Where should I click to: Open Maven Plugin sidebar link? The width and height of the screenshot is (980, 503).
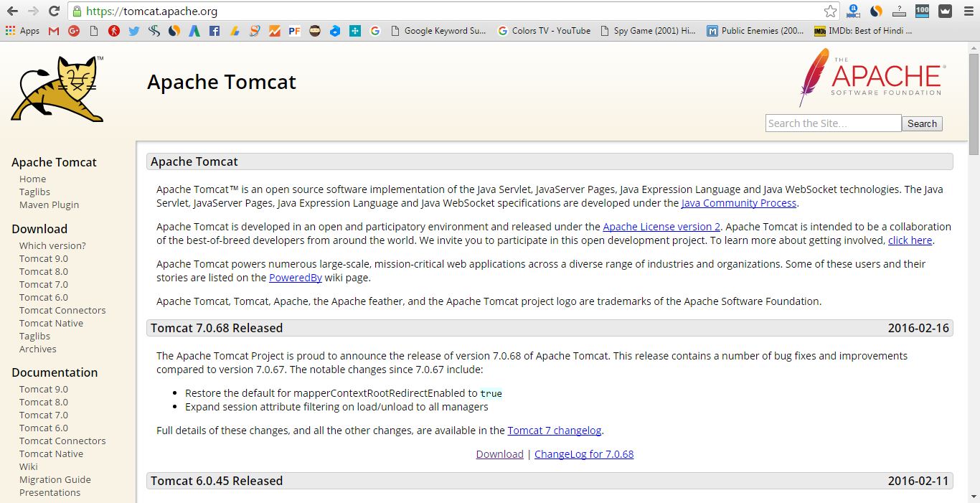(x=49, y=205)
